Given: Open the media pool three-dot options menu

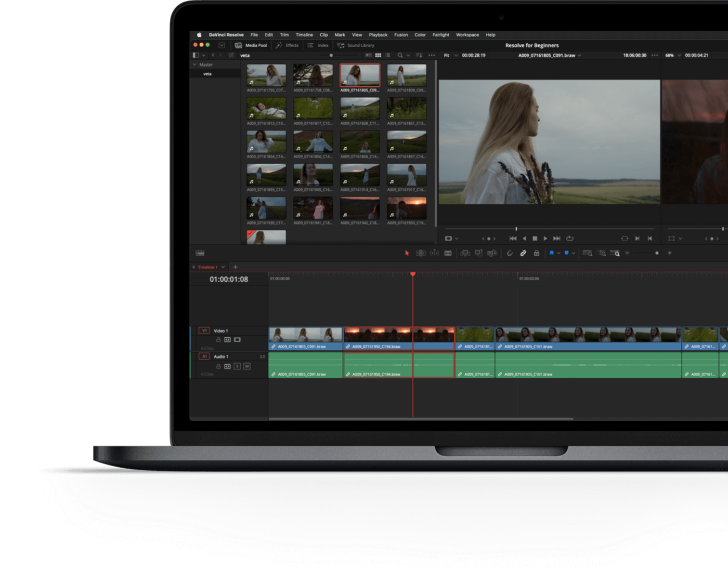Looking at the screenshot, I should 432,55.
